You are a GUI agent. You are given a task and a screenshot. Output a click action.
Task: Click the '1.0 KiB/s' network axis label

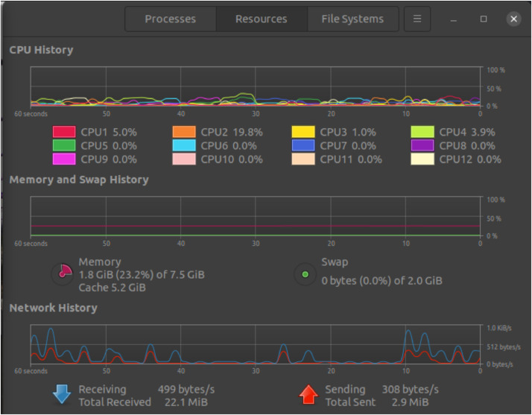tap(499, 328)
